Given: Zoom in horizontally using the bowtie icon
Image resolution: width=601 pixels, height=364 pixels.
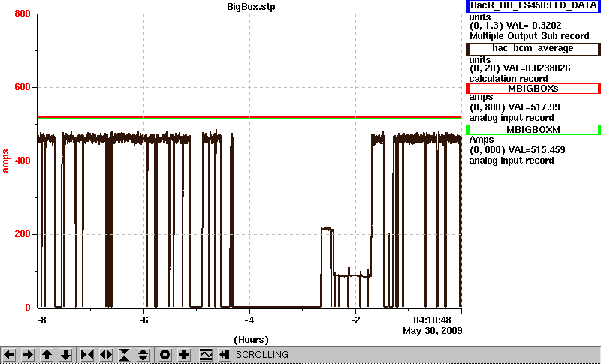Looking at the screenshot, I should point(87,355).
